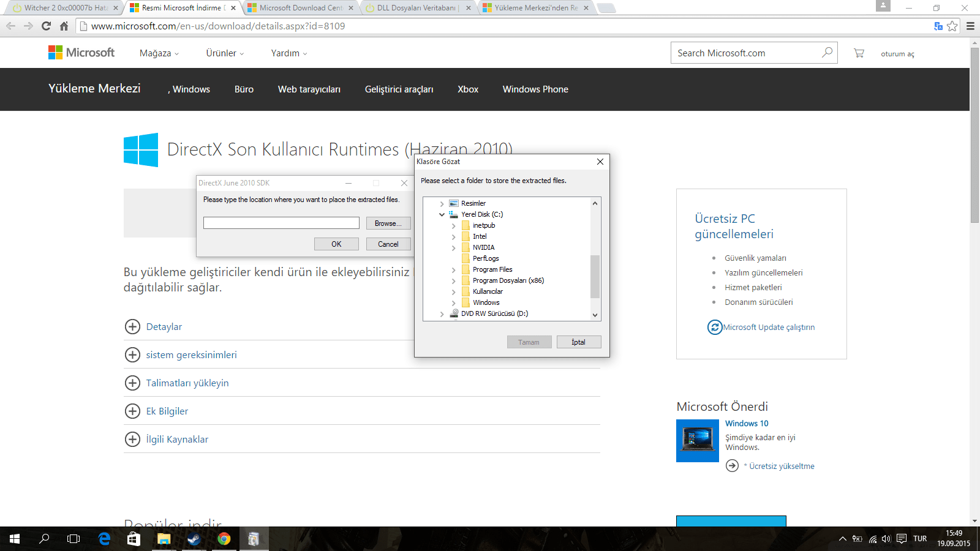
Task: Click the Microsoft Update çalıştırın link
Action: click(x=769, y=328)
